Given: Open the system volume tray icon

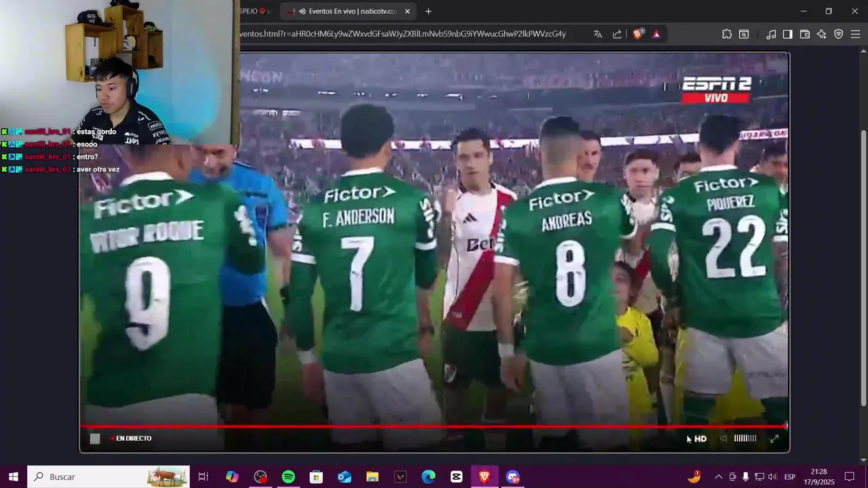Looking at the screenshot, I should pyautogui.click(x=772, y=476).
